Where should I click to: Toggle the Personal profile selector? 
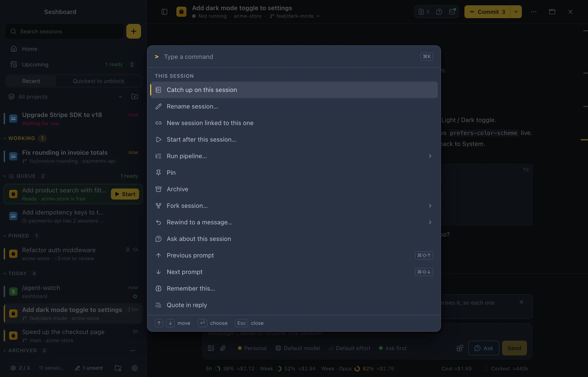(x=252, y=348)
